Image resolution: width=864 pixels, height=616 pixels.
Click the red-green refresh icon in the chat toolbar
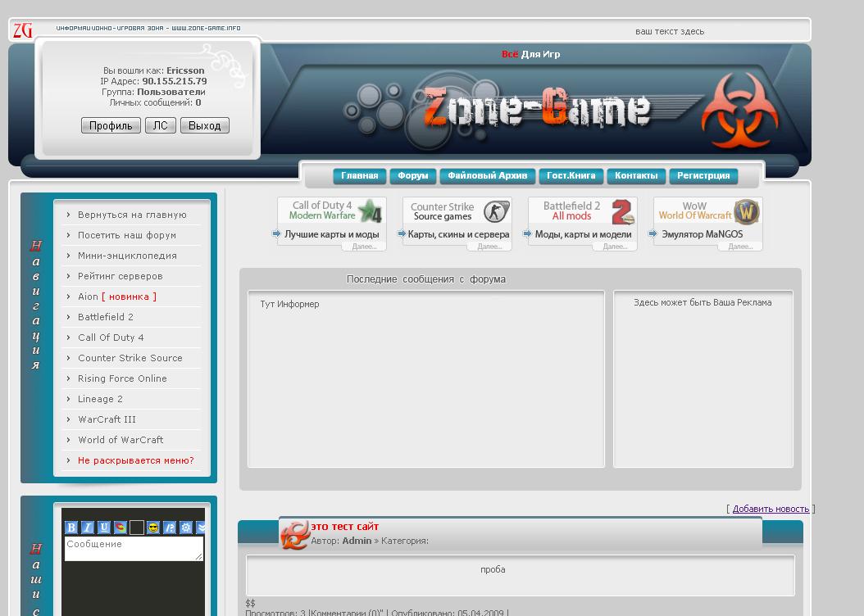(121, 528)
